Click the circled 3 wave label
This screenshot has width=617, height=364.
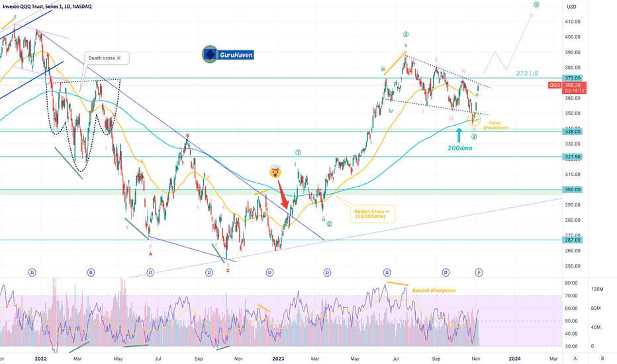406,34
